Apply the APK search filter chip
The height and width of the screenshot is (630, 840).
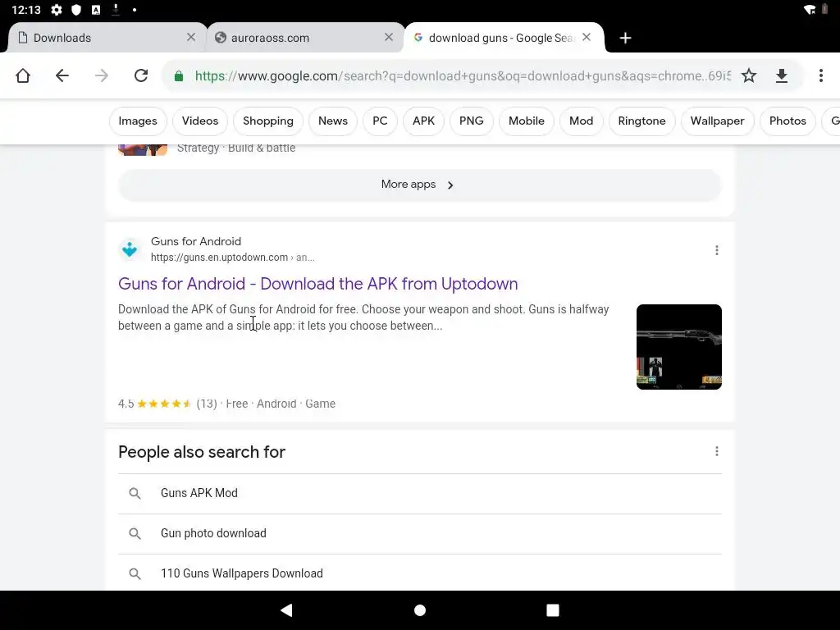tap(423, 121)
